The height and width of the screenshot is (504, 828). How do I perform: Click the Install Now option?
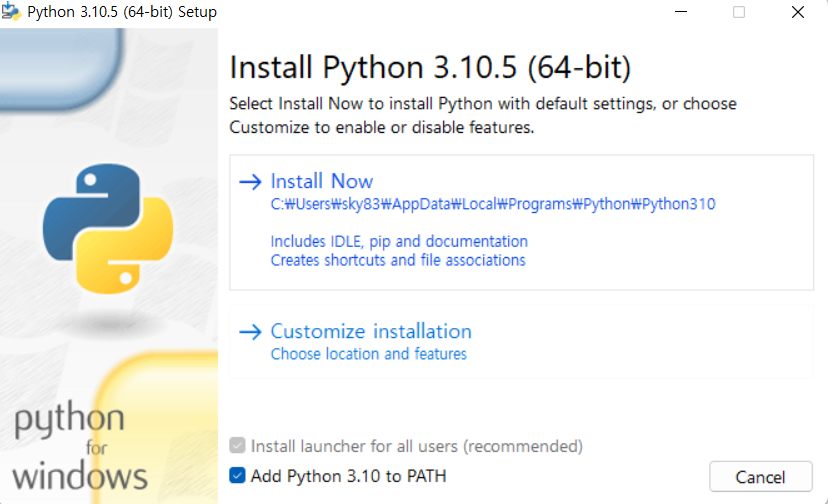(521, 222)
